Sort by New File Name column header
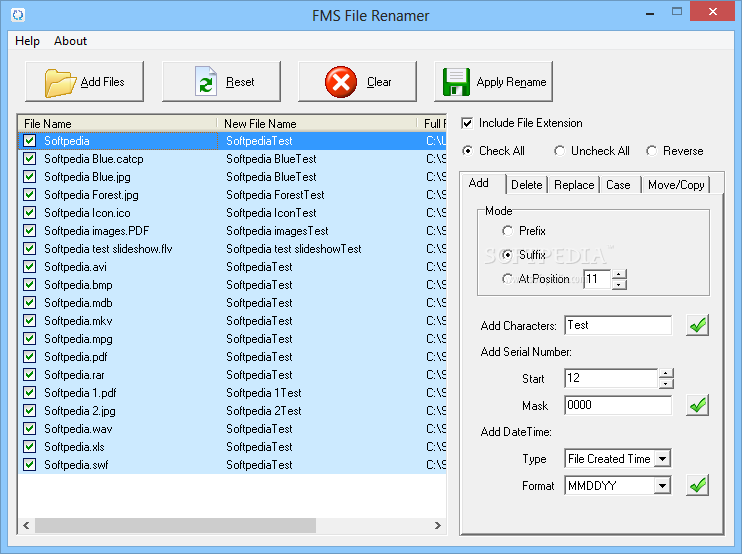The height and width of the screenshot is (554, 742). click(317, 123)
